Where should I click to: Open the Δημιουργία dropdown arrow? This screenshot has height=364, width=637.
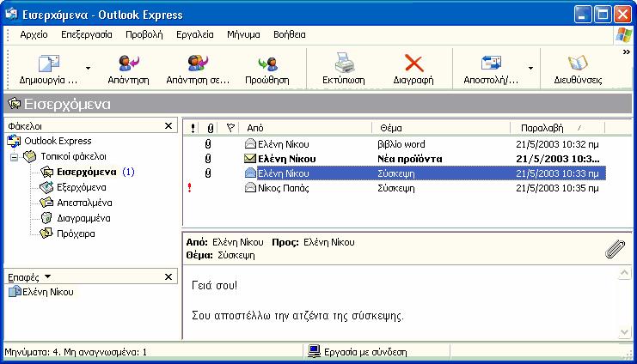[89, 68]
